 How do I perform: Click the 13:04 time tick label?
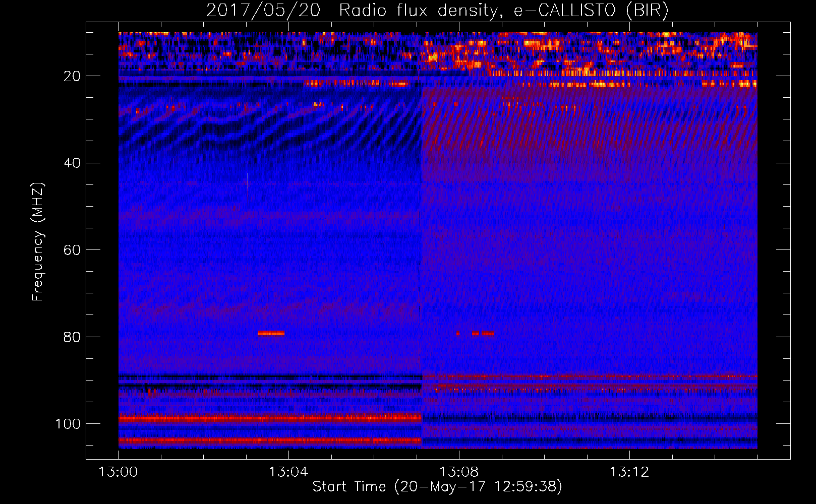[288, 472]
